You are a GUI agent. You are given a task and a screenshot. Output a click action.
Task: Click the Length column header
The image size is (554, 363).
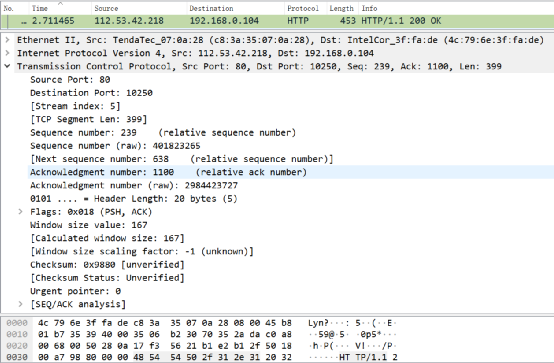pyautogui.click(x=342, y=8)
